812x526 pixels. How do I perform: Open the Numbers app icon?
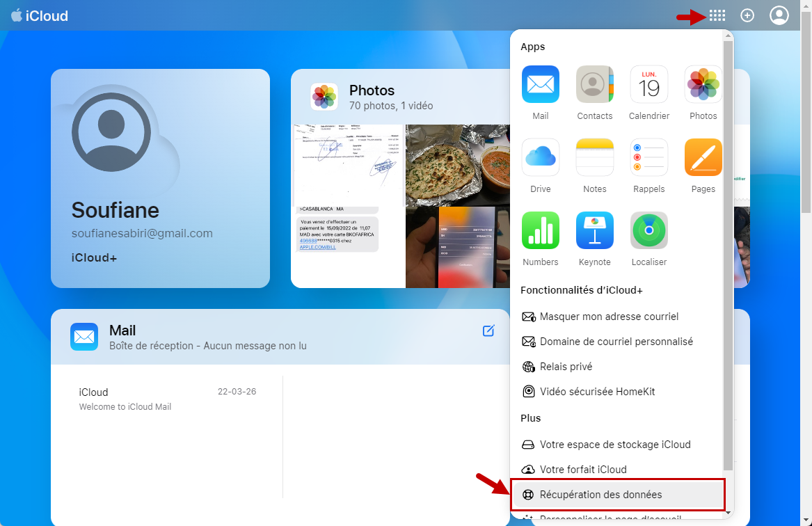coord(540,230)
